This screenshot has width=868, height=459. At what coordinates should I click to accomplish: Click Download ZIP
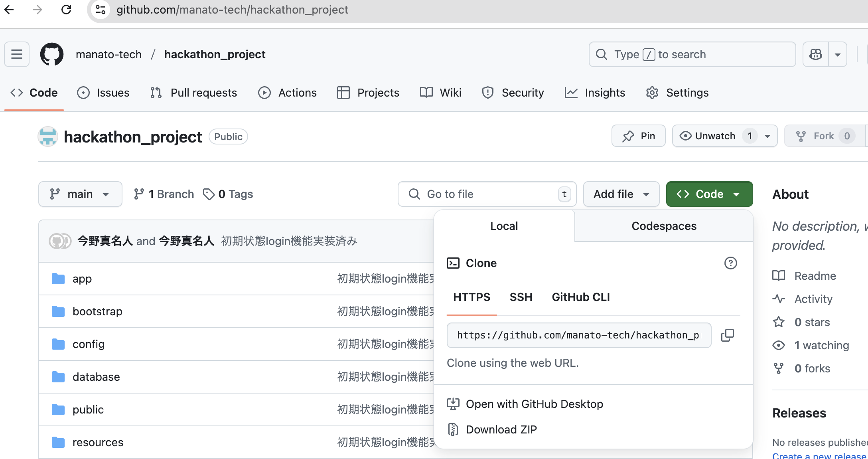tap(501, 429)
